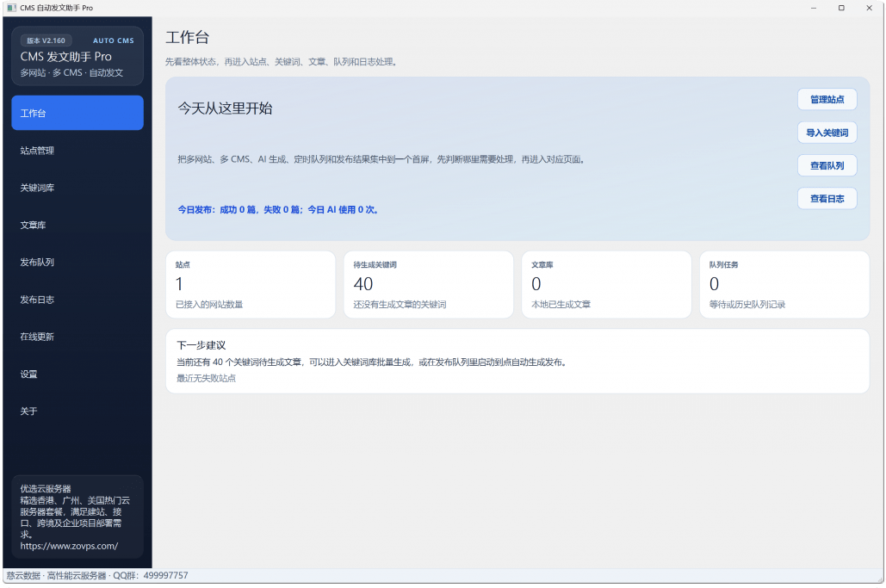The width and height of the screenshot is (886, 588).
Task: Click the QQ群 status bar text
Action: point(151,576)
